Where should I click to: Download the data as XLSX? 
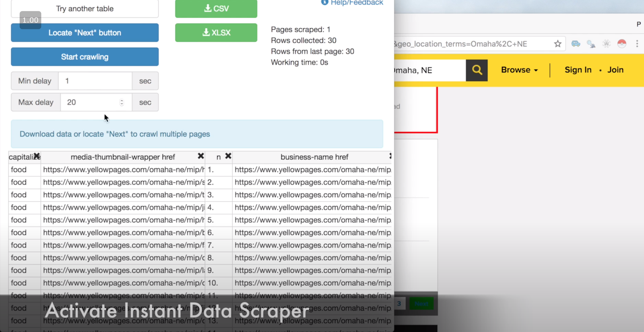point(216,33)
